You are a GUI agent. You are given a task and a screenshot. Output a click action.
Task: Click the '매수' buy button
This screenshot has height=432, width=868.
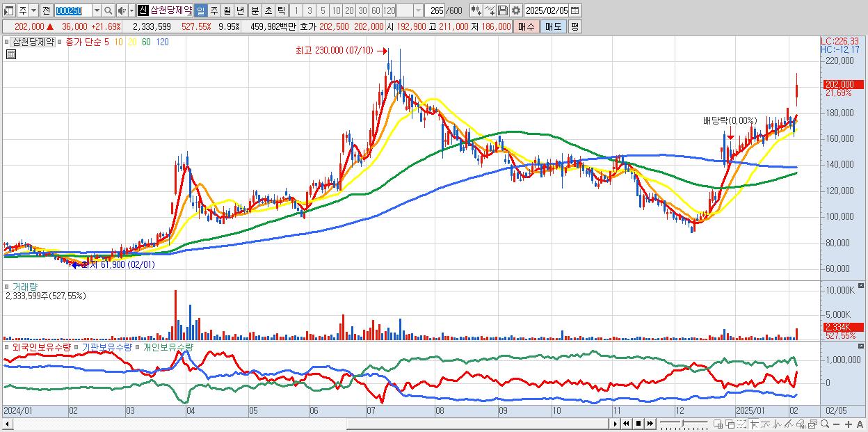(x=527, y=26)
